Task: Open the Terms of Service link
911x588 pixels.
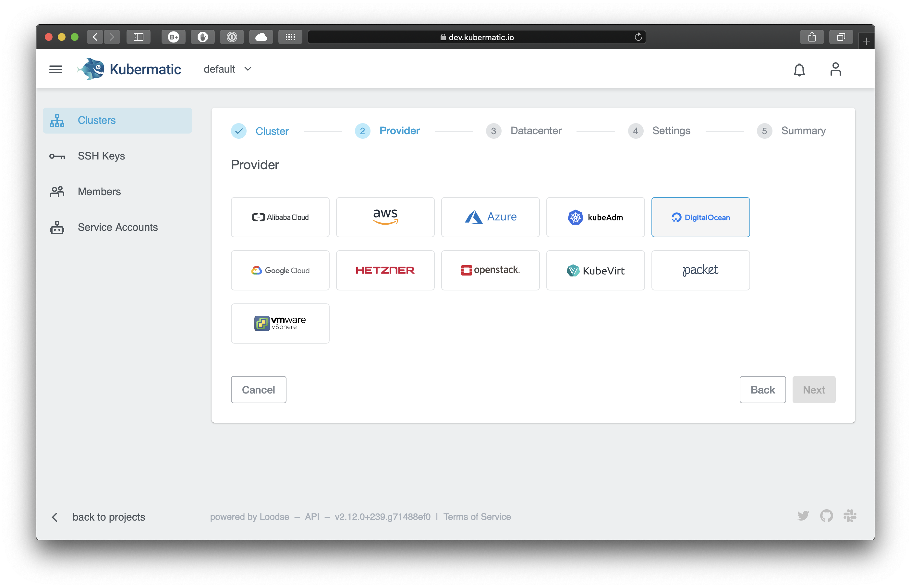Action: tap(477, 517)
